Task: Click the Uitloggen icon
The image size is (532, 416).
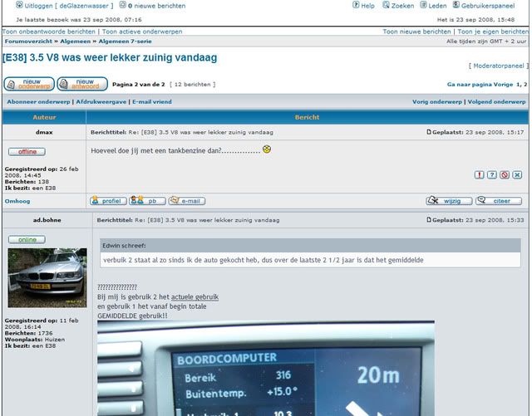Action: (x=19, y=5)
